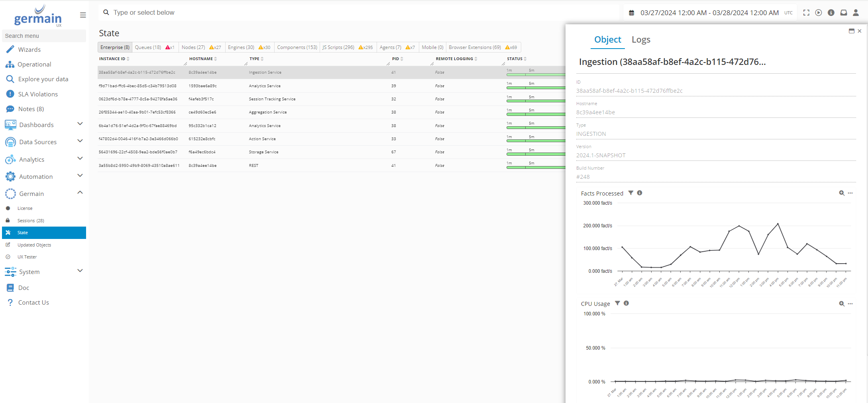Open the user profile icon
Screen dimensions: 868x403
[856, 13]
